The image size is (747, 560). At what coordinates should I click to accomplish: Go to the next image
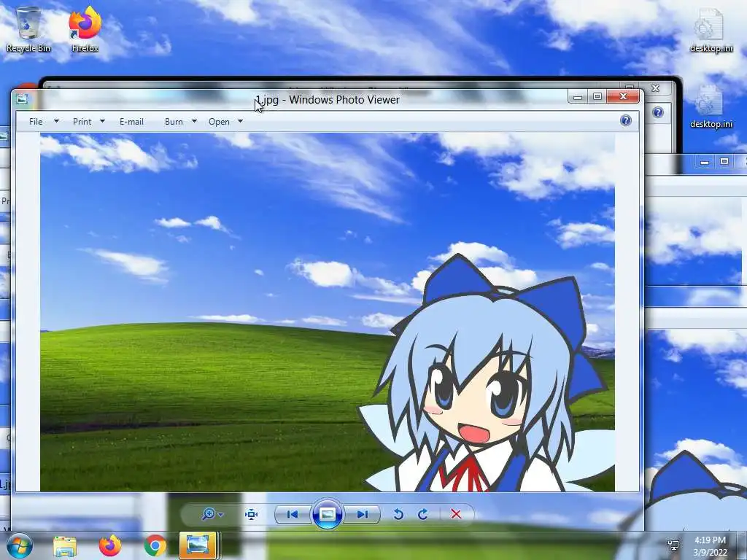[362, 514]
